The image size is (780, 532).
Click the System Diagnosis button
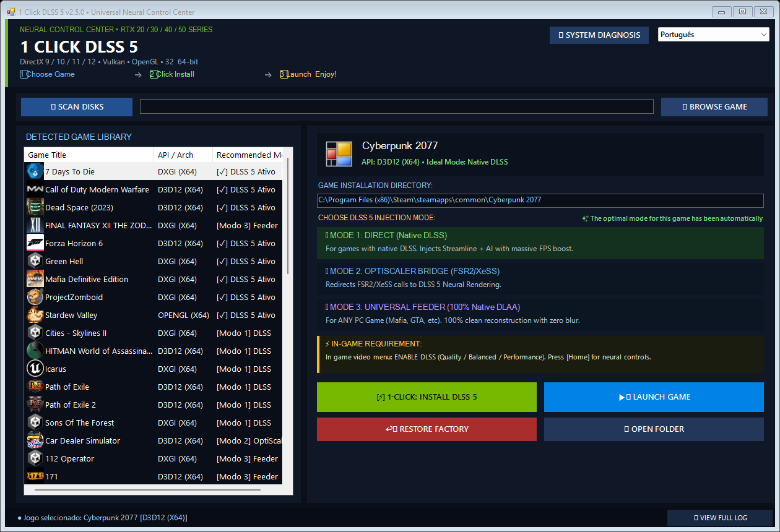[599, 35]
